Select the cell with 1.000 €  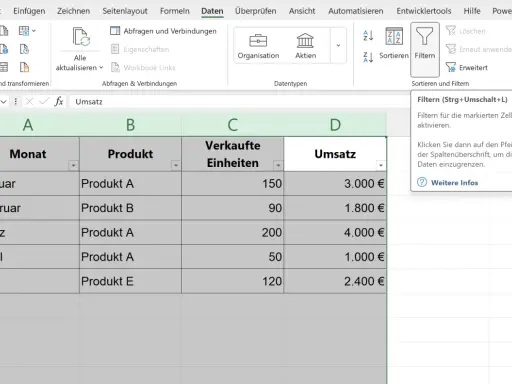(x=335, y=257)
